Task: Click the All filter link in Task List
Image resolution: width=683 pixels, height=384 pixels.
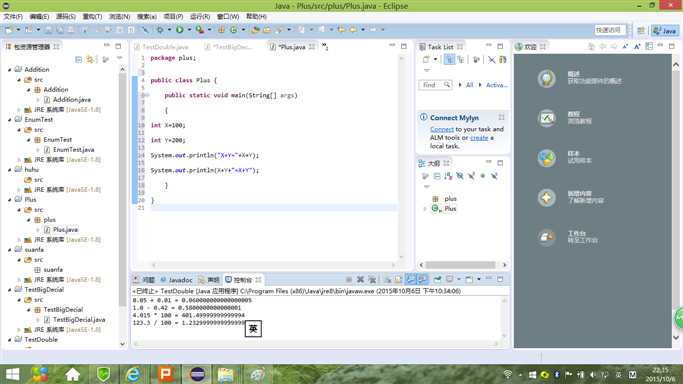Action: [469, 85]
